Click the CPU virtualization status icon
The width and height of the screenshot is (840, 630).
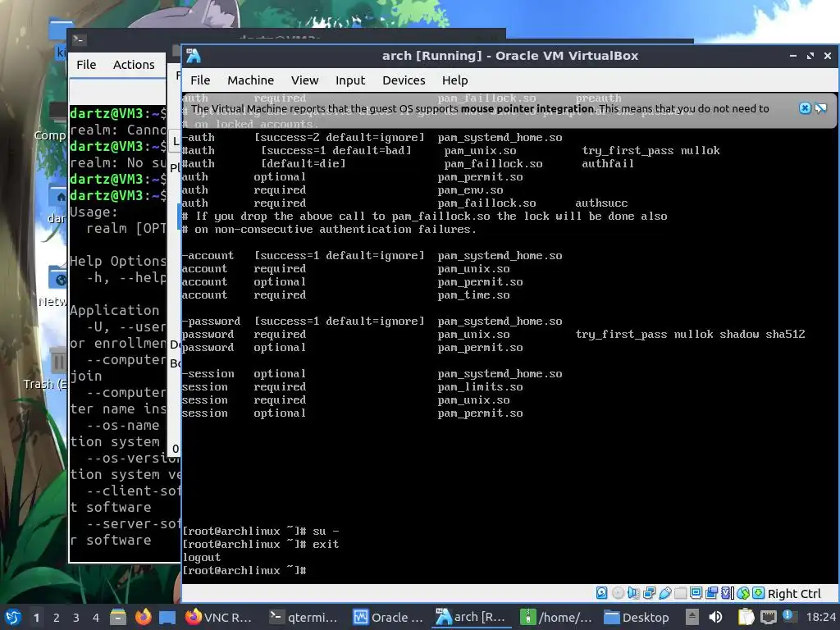[x=728, y=593]
